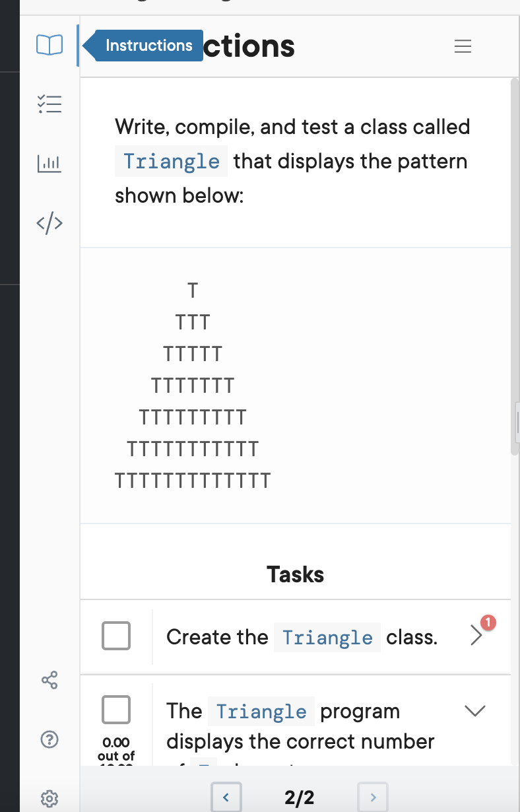Open the bar chart statistics icon

(49, 163)
